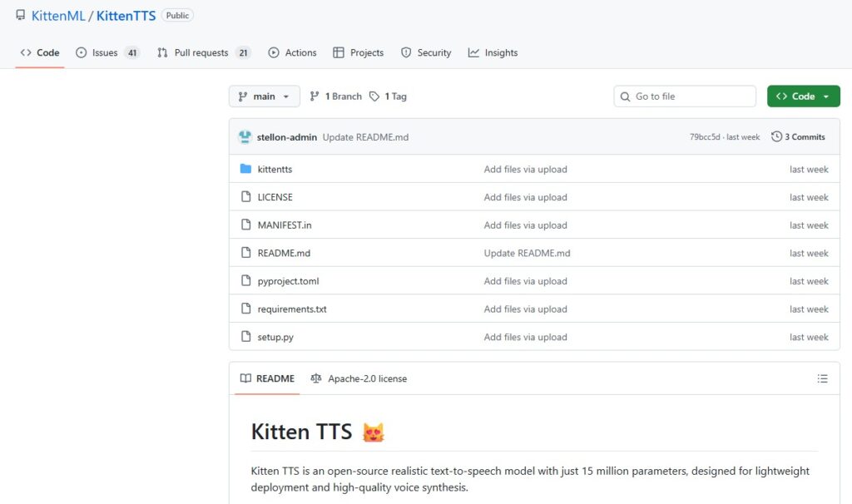
Task: Open the Security tab
Action: pos(427,52)
